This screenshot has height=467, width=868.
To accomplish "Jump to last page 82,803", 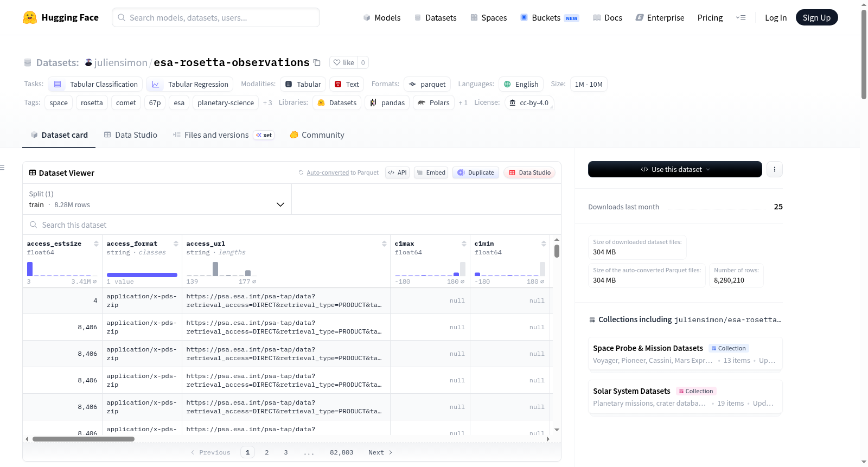I will pyautogui.click(x=341, y=452).
